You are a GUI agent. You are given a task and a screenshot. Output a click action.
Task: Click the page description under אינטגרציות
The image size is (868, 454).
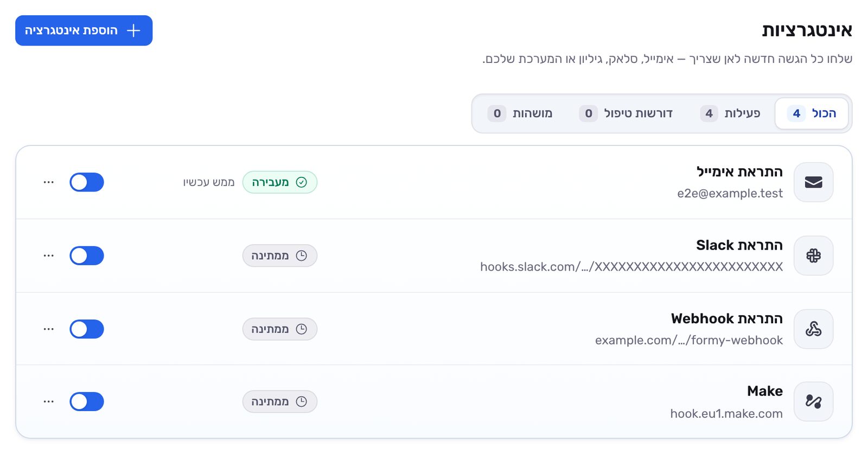click(x=667, y=59)
